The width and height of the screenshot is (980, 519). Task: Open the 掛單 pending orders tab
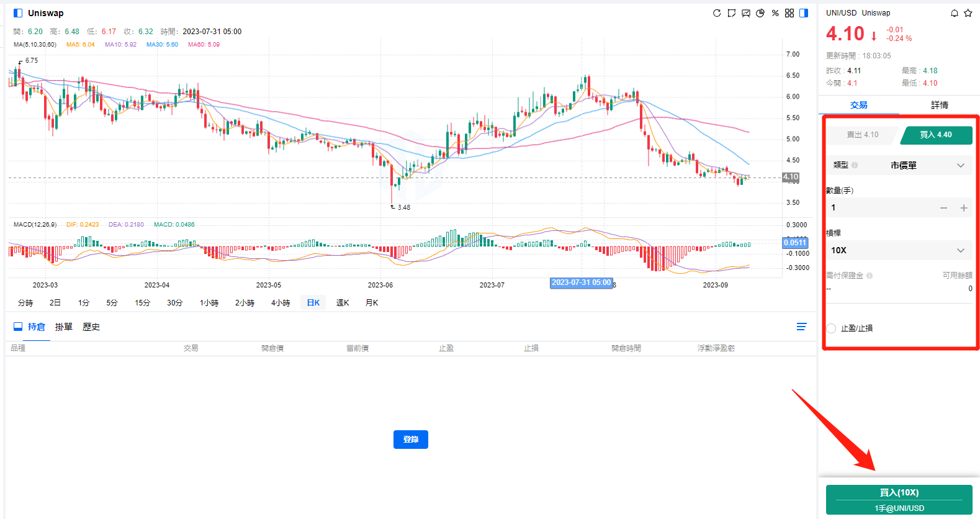click(x=63, y=327)
